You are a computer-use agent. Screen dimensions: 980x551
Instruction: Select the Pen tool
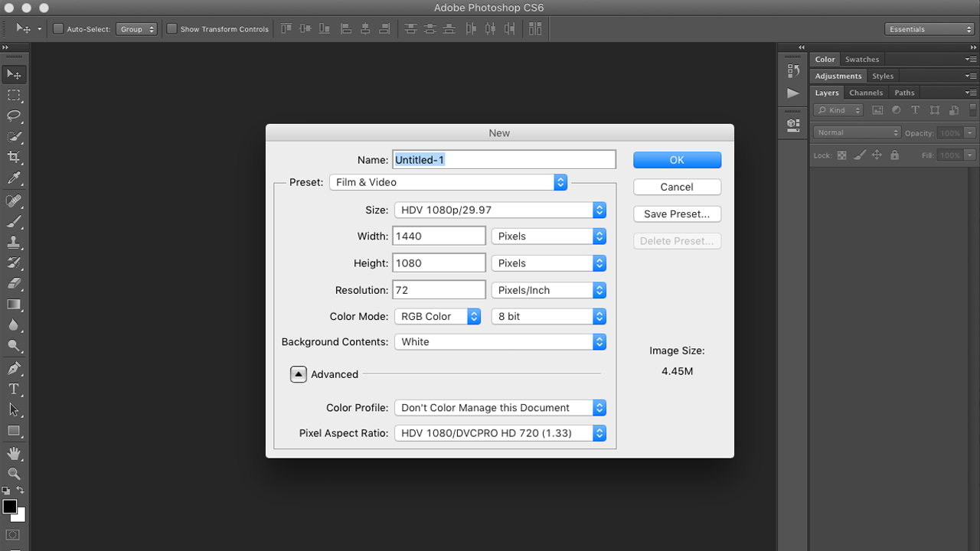[14, 368]
